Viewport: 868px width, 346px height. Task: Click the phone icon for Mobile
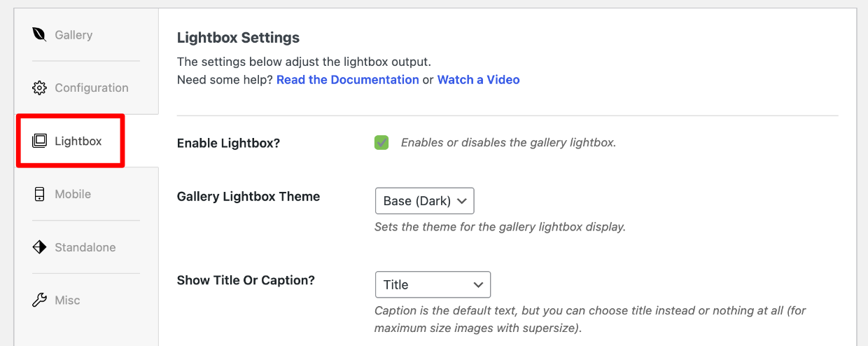tap(39, 194)
